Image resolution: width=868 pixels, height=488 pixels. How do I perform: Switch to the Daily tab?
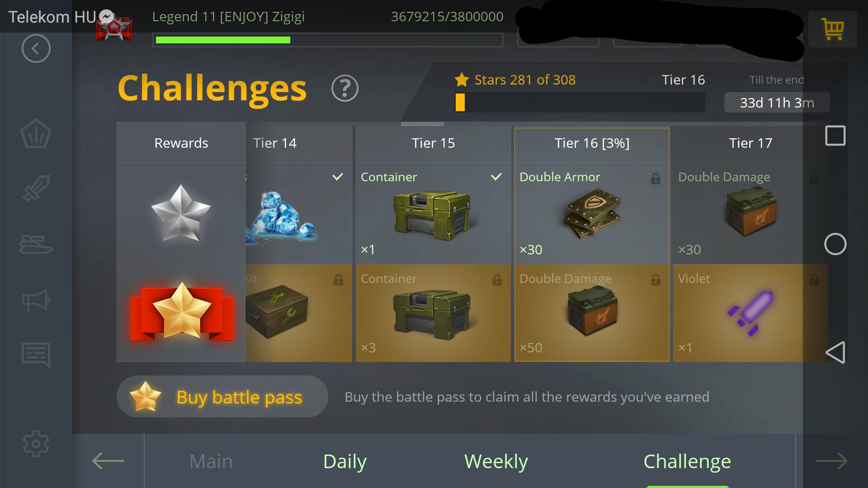click(x=344, y=461)
